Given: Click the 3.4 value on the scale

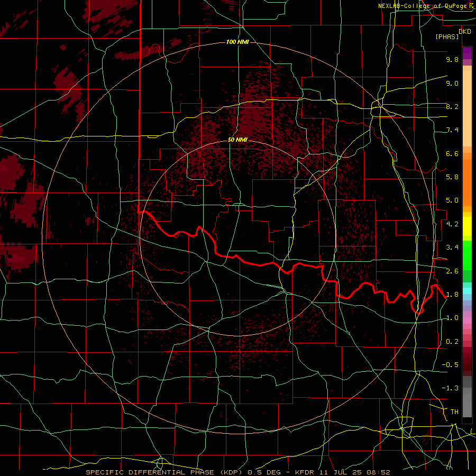Looking at the screenshot, I should coord(452,248).
